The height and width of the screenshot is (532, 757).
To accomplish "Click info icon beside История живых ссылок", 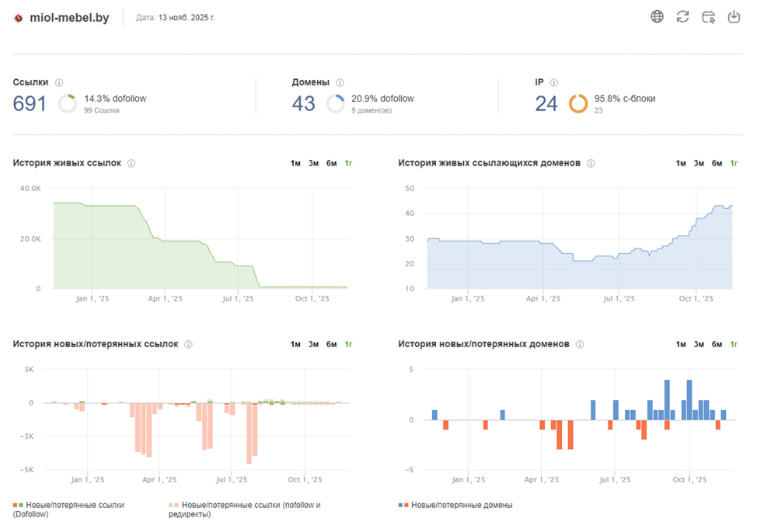I will (131, 164).
